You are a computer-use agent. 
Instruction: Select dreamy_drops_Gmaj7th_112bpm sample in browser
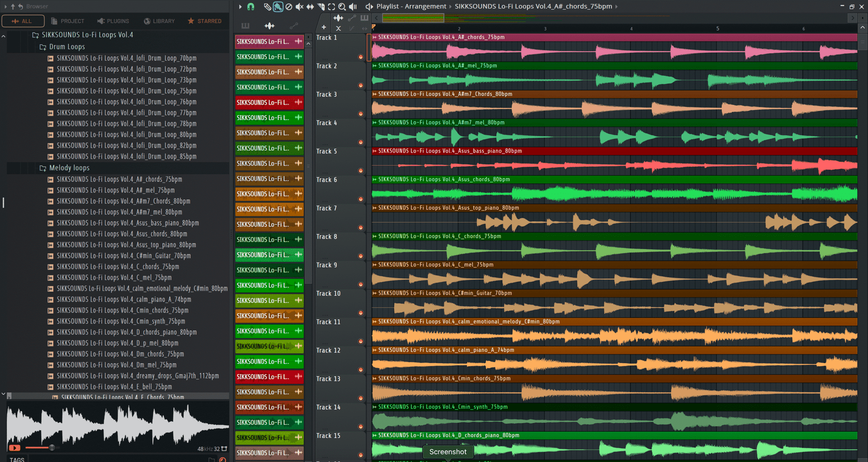(x=138, y=376)
